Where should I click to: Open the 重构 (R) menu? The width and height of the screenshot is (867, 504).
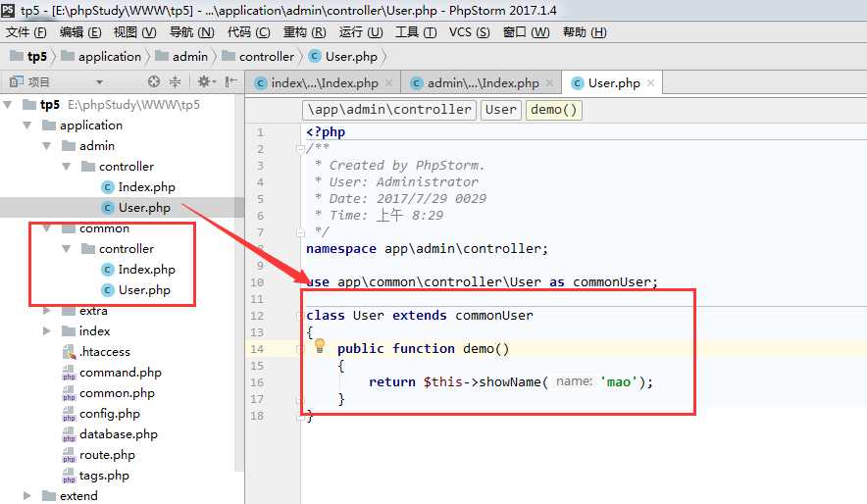coord(305,32)
